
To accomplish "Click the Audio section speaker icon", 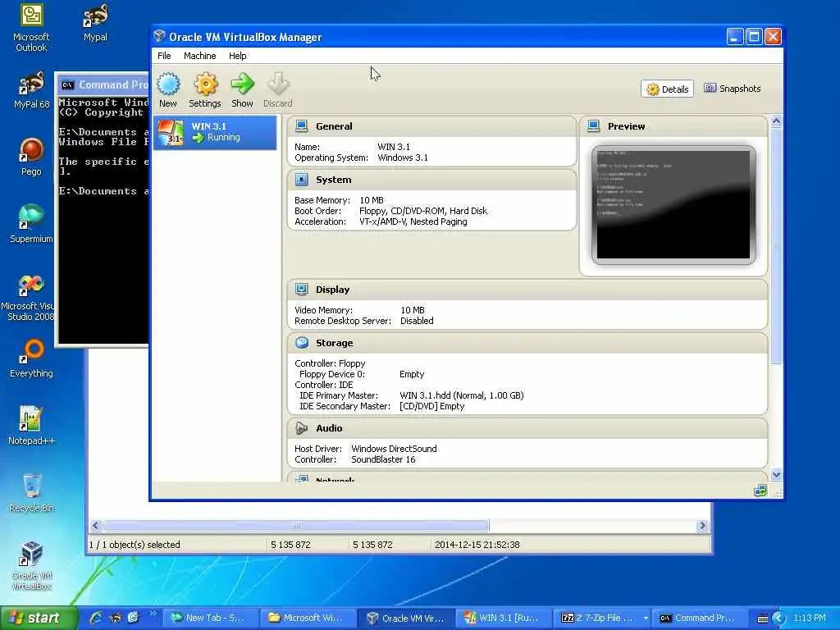I will (x=302, y=428).
